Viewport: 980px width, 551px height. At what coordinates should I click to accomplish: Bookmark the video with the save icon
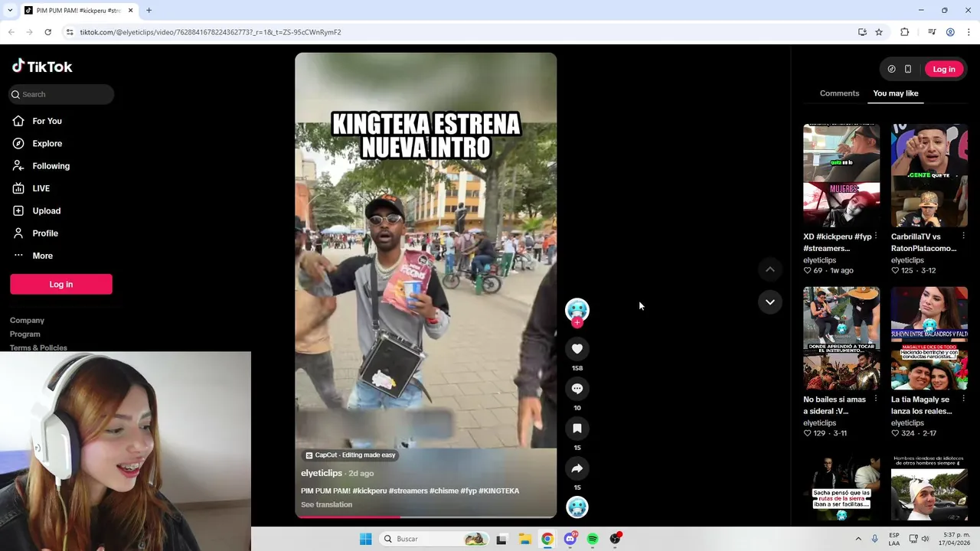tap(577, 429)
